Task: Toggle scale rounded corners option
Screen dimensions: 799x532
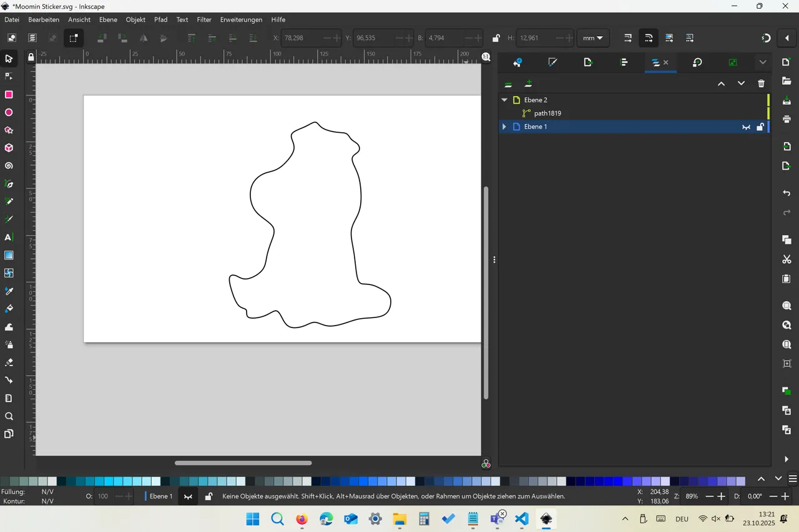Action: tap(649, 38)
